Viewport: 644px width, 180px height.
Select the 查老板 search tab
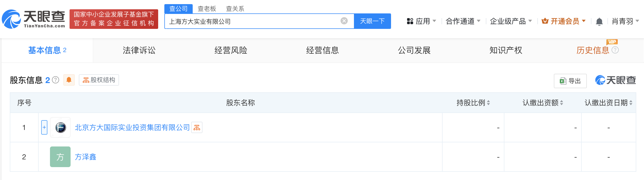coord(207,9)
